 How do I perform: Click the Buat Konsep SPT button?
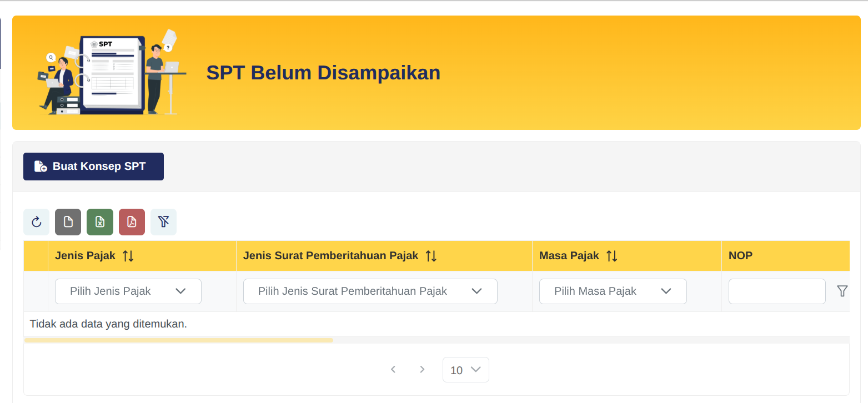(93, 166)
